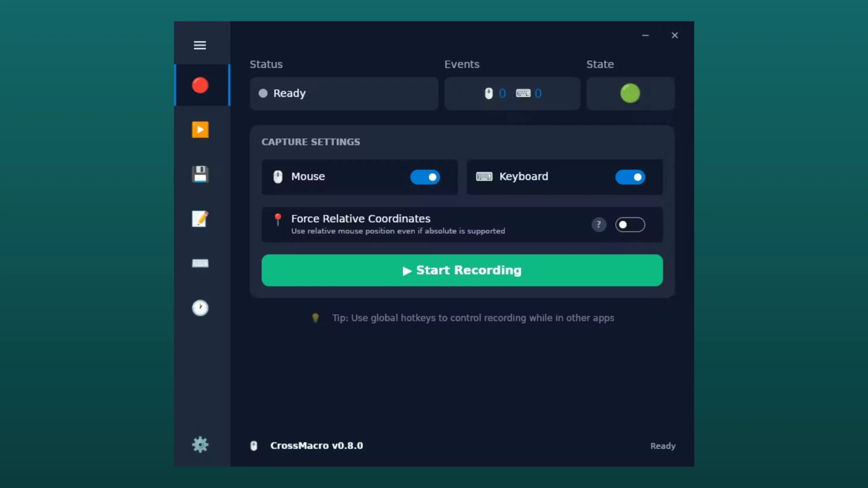868x488 pixels.
Task: Open the floppy disk Files sidebar icon
Action: pyautogui.click(x=200, y=174)
